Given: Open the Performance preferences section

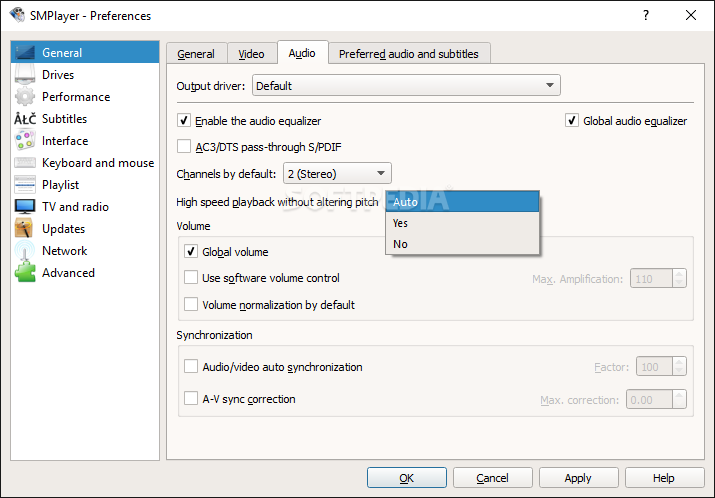Looking at the screenshot, I should [84, 97].
